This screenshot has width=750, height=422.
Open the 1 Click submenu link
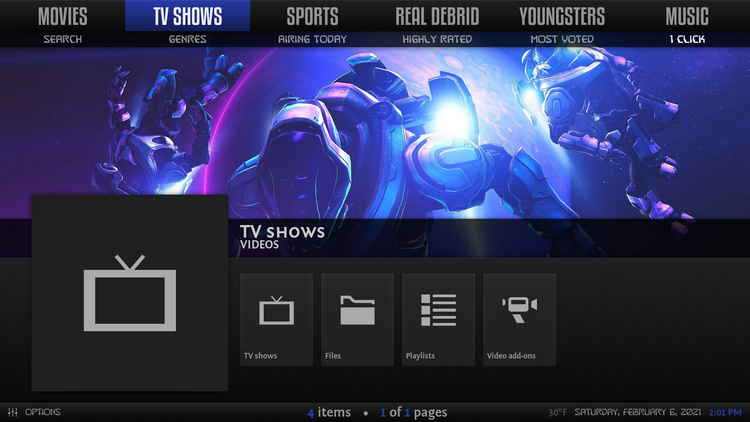coord(687,39)
